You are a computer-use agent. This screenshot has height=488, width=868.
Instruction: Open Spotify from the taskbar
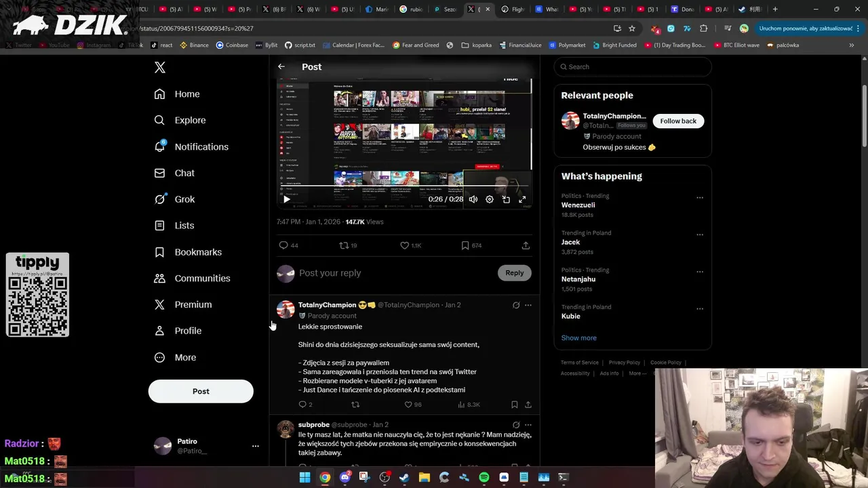pyautogui.click(x=484, y=477)
